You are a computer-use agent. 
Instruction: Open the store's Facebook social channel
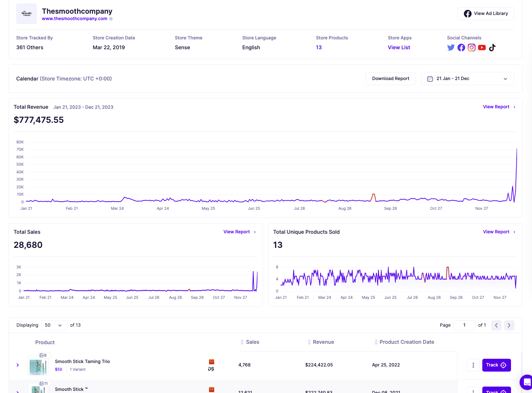point(461,48)
